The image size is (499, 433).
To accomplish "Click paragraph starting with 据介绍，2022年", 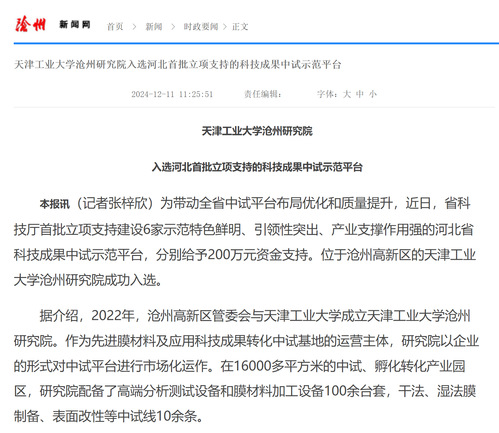I will [246, 366].
